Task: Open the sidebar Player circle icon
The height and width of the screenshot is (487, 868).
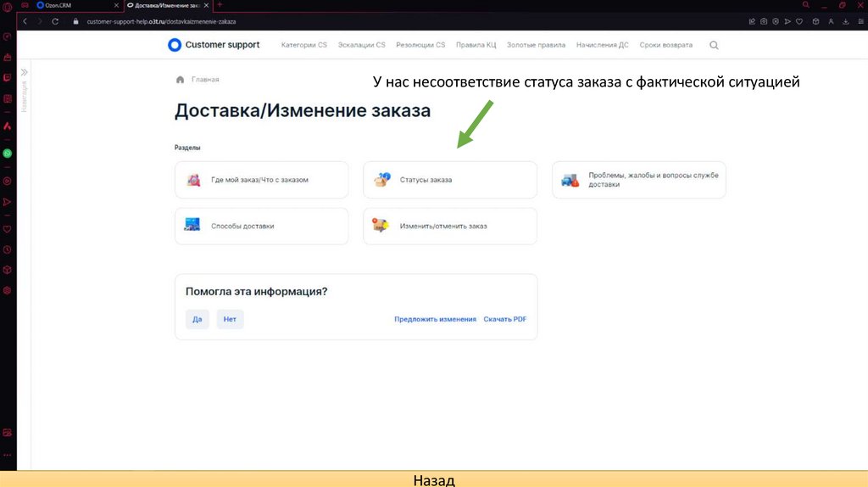Action: [x=7, y=182]
